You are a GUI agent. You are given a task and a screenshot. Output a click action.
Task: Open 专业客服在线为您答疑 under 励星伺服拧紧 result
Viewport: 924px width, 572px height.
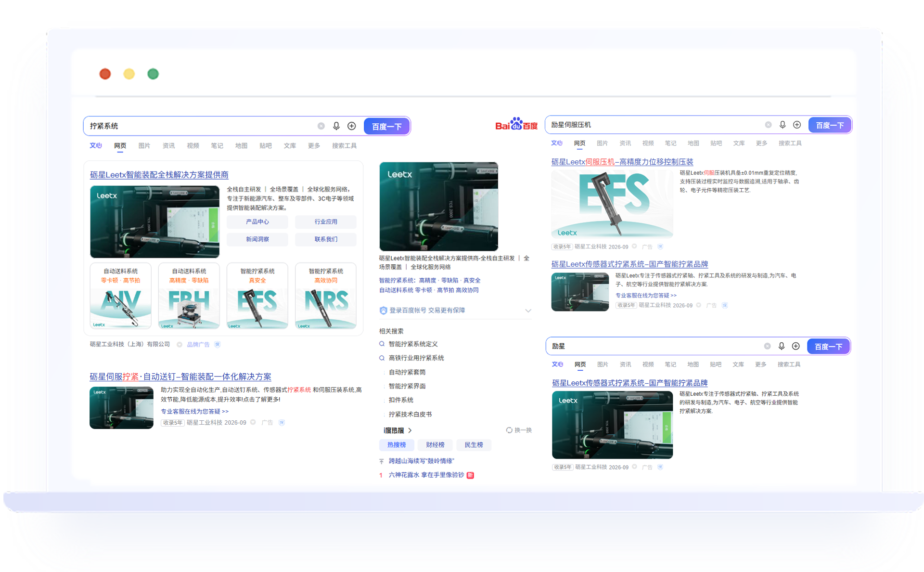[x=194, y=412]
